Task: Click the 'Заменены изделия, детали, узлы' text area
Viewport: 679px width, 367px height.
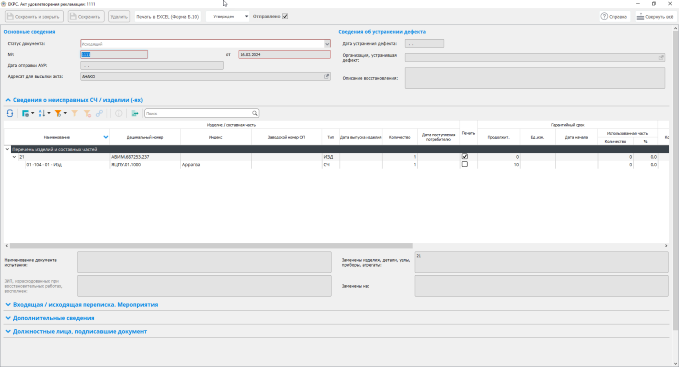Action: click(541, 262)
